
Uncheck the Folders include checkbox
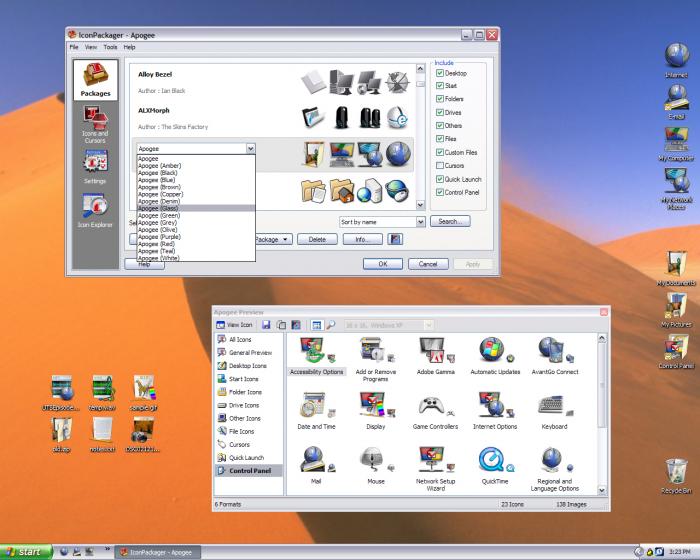pos(440,99)
